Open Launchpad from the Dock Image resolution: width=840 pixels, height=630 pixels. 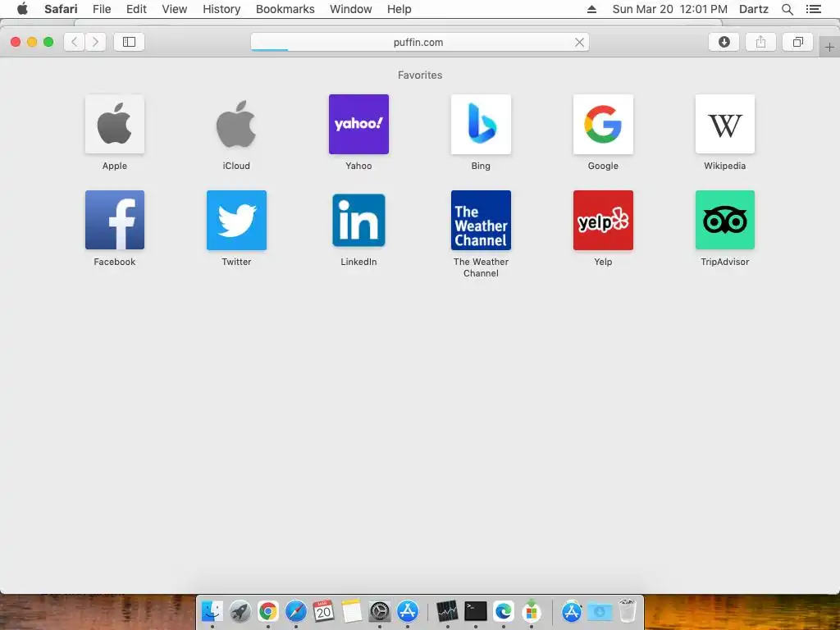(240, 611)
